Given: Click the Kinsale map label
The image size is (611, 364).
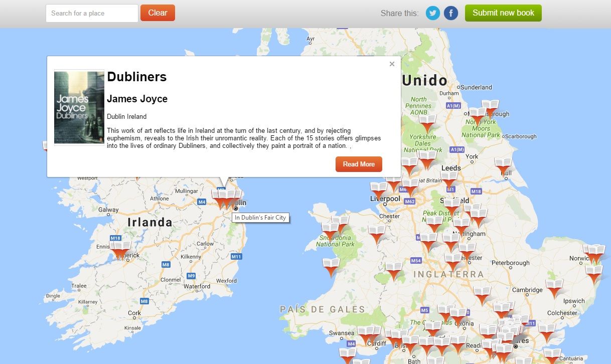Looking at the screenshot, I should tap(133, 328).
